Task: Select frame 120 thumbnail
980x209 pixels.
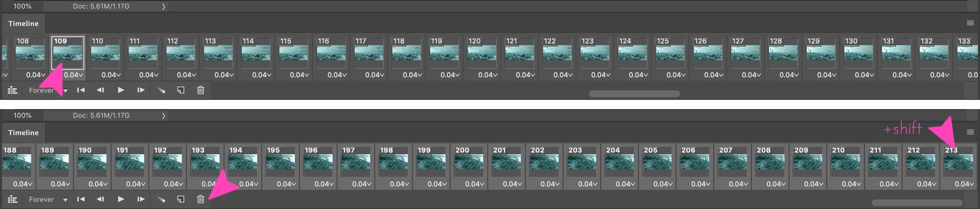Action: [482, 53]
